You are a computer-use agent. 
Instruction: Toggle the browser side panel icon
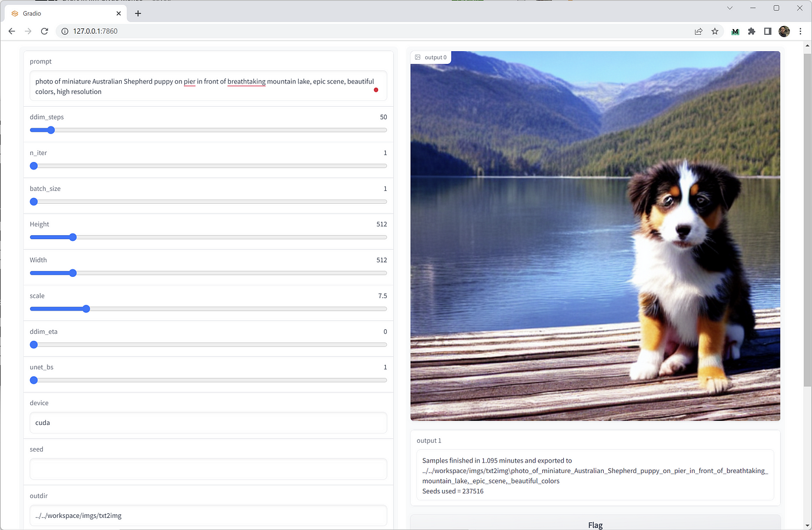pyautogui.click(x=767, y=31)
